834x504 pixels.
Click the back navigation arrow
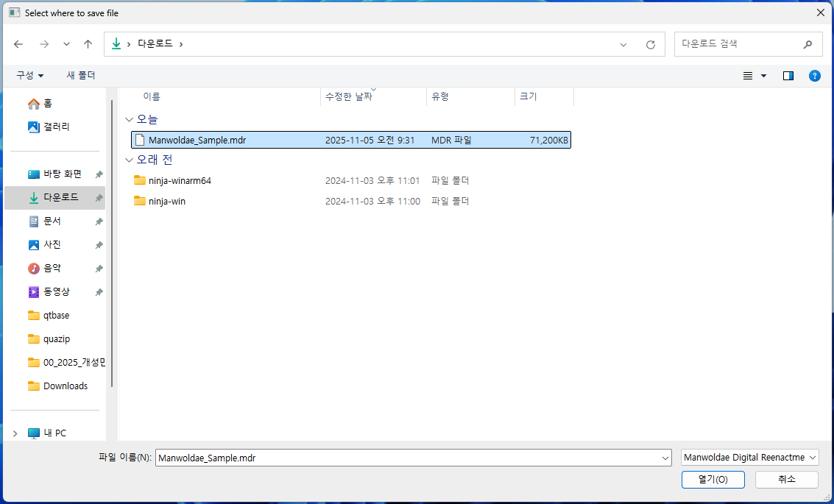pyautogui.click(x=18, y=44)
